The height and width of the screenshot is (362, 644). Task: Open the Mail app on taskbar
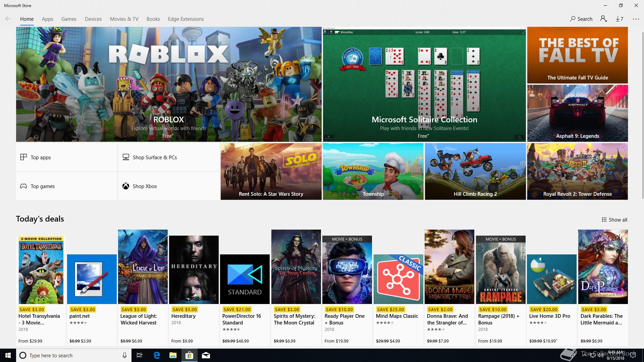206,355
